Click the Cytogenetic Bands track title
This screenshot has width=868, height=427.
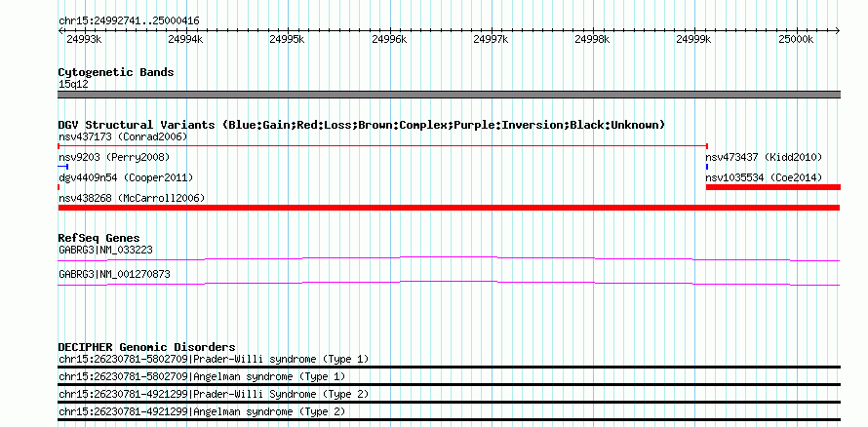click(x=116, y=72)
